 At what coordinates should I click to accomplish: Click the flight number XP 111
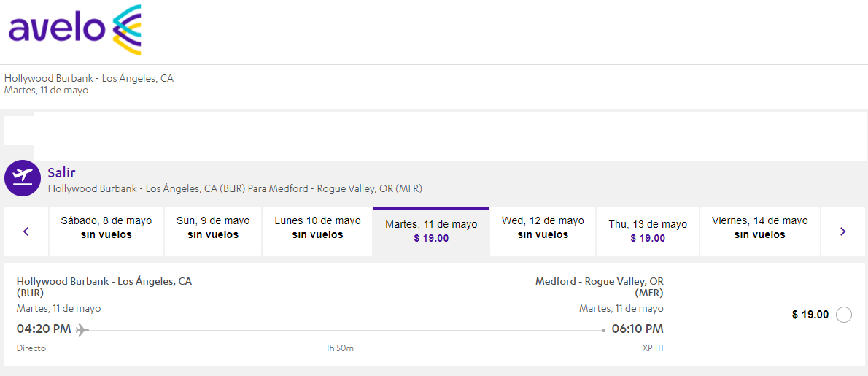(x=652, y=348)
